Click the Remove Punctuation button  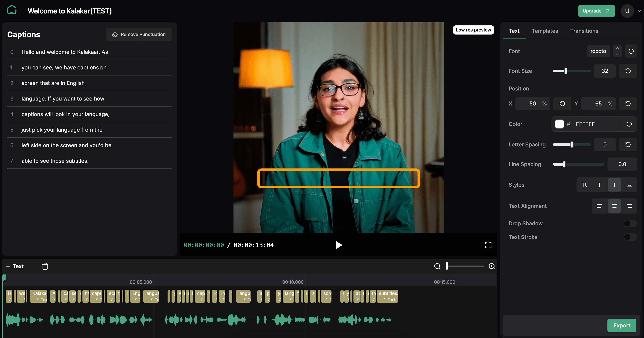139,35
